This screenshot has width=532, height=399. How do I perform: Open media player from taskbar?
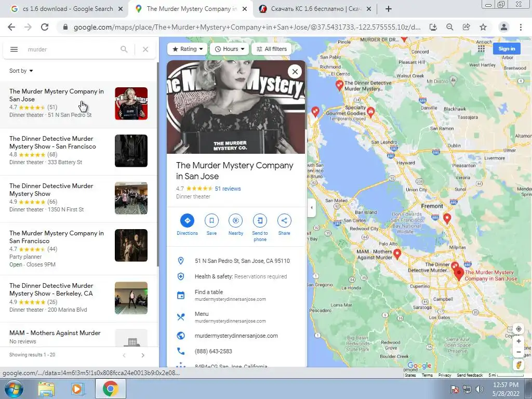click(78, 389)
